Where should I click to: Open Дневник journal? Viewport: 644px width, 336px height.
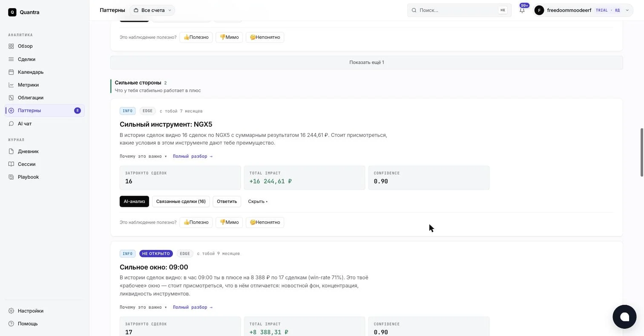pyautogui.click(x=45, y=151)
